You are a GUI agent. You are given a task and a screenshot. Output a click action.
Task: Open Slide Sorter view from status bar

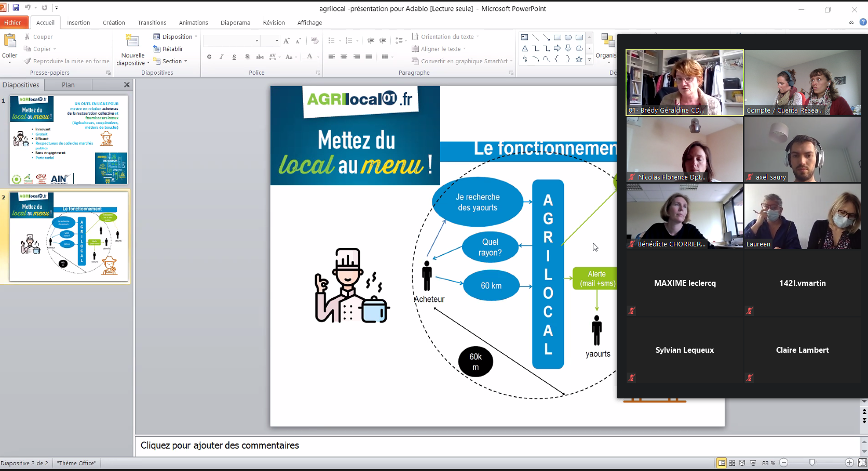pyautogui.click(x=732, y=463)
